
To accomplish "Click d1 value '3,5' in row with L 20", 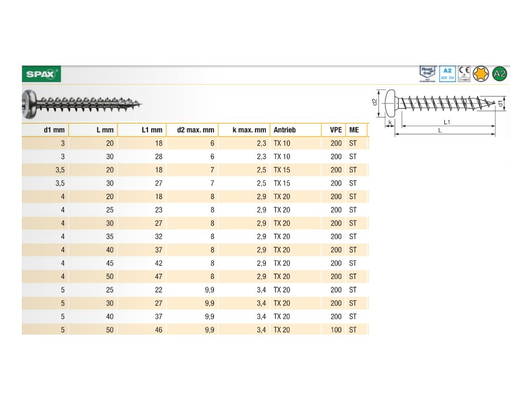I will [x=60, y=170].
